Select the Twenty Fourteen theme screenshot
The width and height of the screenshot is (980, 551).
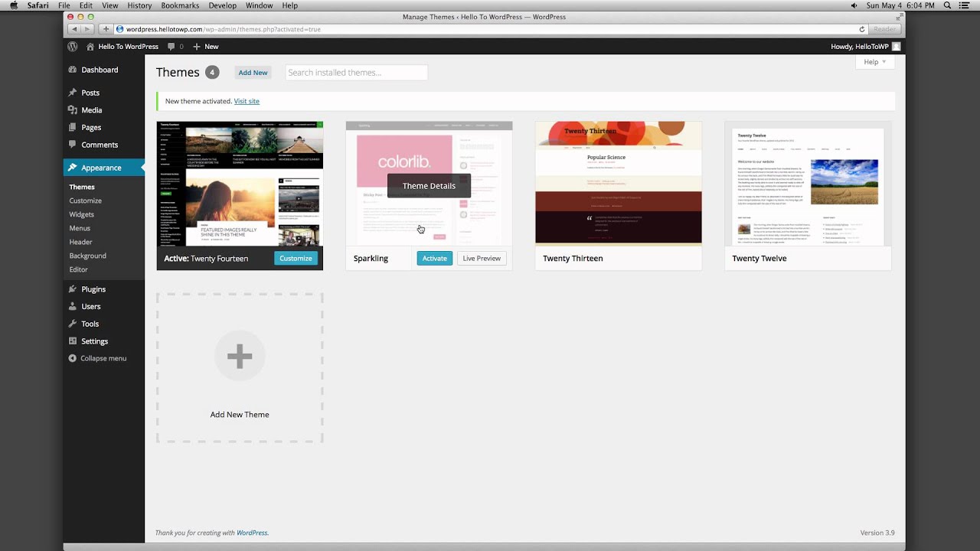pos(240,184)
